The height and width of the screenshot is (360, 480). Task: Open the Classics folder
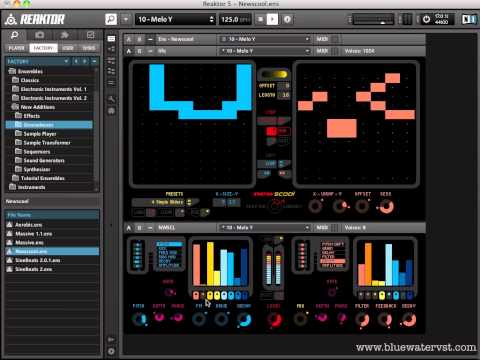30,80
